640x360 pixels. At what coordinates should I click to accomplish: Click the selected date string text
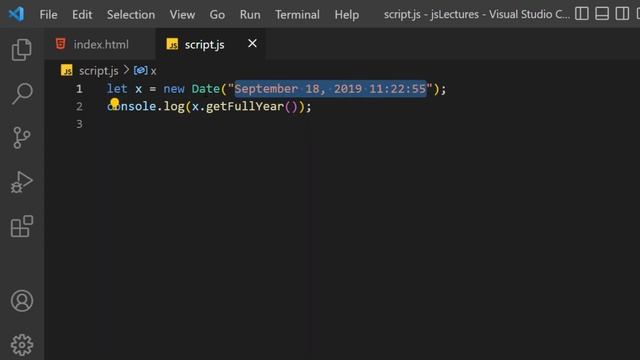pyautogui.click(x=330, y=89)
